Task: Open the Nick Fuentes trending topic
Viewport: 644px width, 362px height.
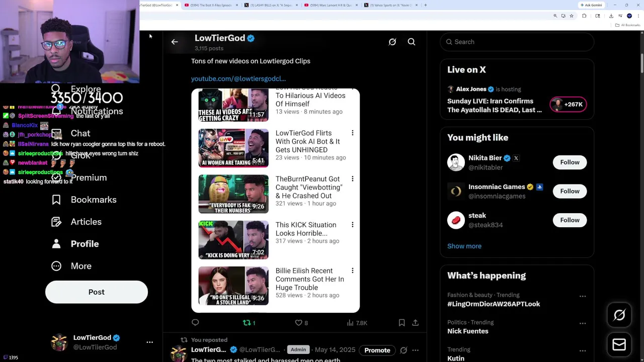Action: 468,331
